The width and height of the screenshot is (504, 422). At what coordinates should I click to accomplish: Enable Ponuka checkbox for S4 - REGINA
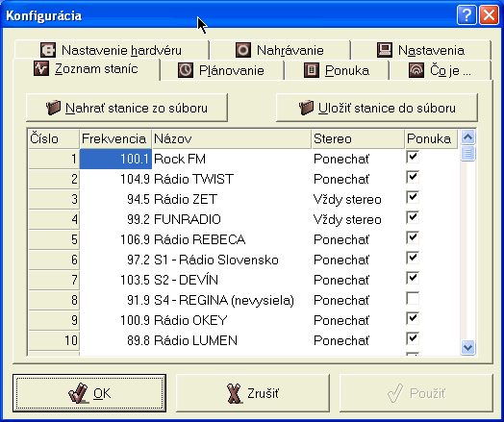pyautogui.click(x=413, y=298)
